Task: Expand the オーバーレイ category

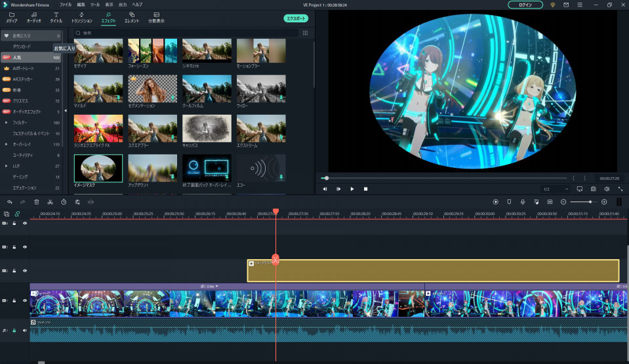Action: [x=6, y=144]
